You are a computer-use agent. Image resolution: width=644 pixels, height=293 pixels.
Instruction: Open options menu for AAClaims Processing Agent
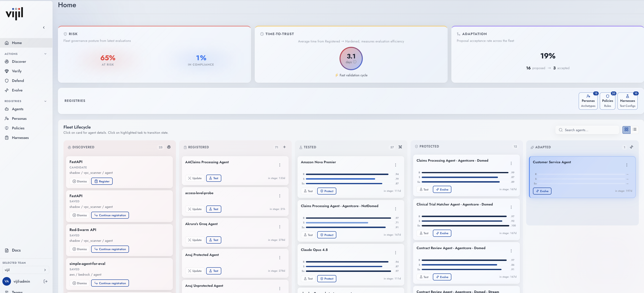coord(279,165)
